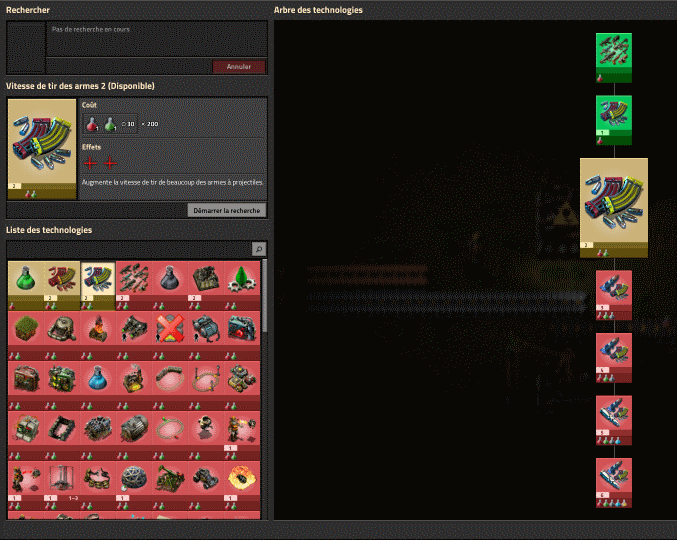Select highlighted blue magazines technology in list
The height and width of the screenshot is (540, 677).
98,285
